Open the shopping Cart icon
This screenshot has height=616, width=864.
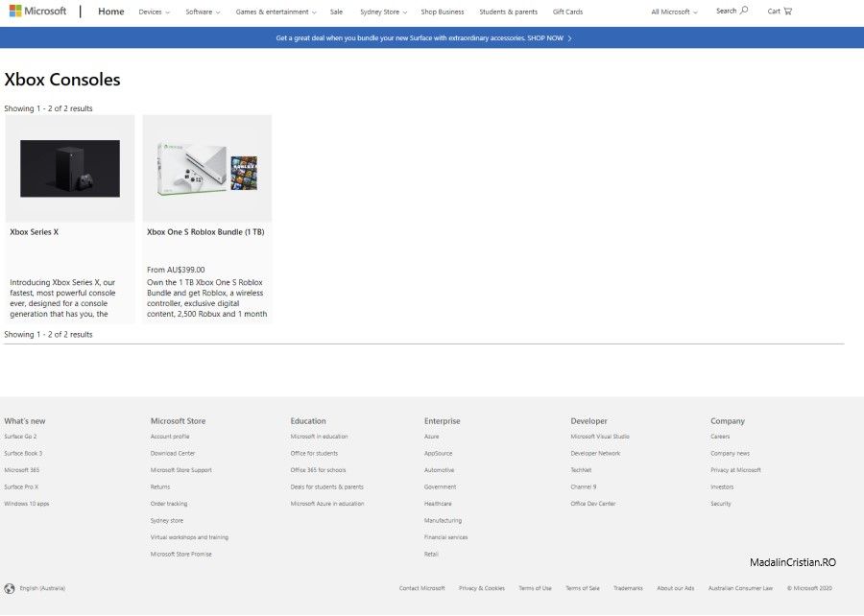(x=787, y=11)
